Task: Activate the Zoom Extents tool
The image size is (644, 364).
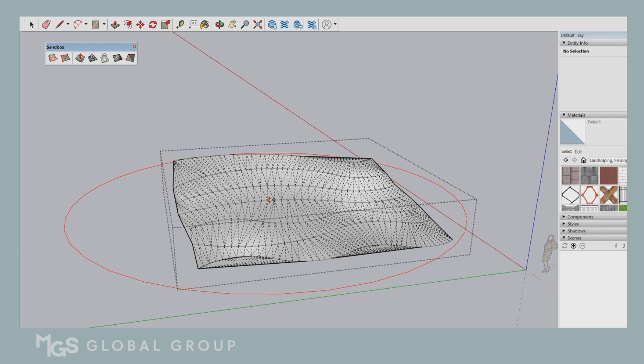Action: pos(258,24)
